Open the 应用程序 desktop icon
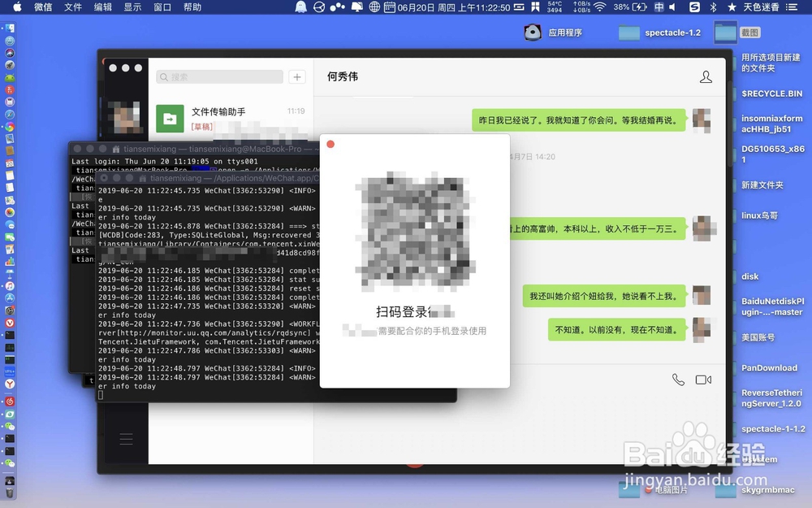 (x=552, y=33)
